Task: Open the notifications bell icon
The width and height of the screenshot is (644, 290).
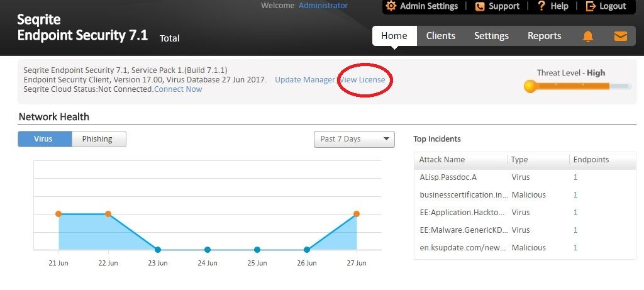Action: (x=588, y=36)
